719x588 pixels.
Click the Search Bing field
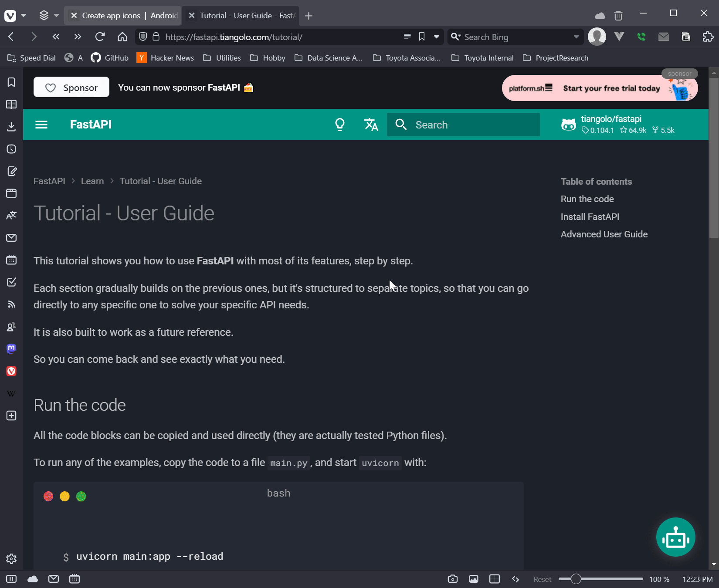tap(516, 37)
